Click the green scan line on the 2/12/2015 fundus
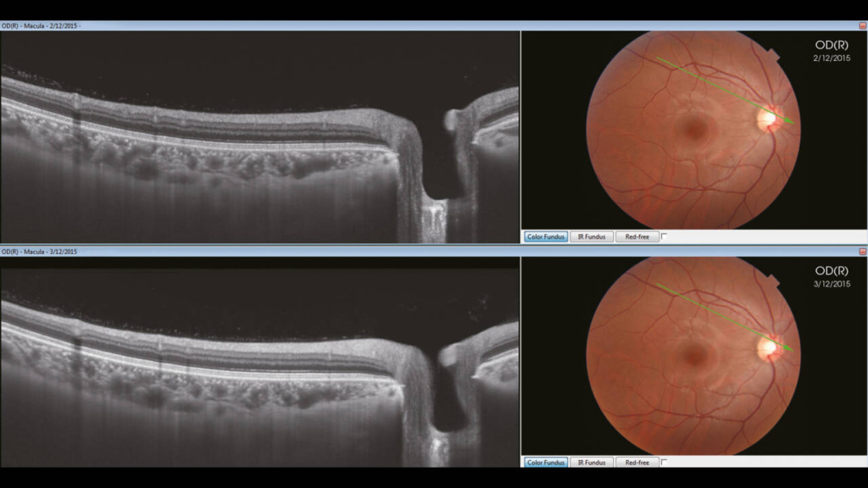This screenshot has width=868, height=488. (x=721, y=89)
